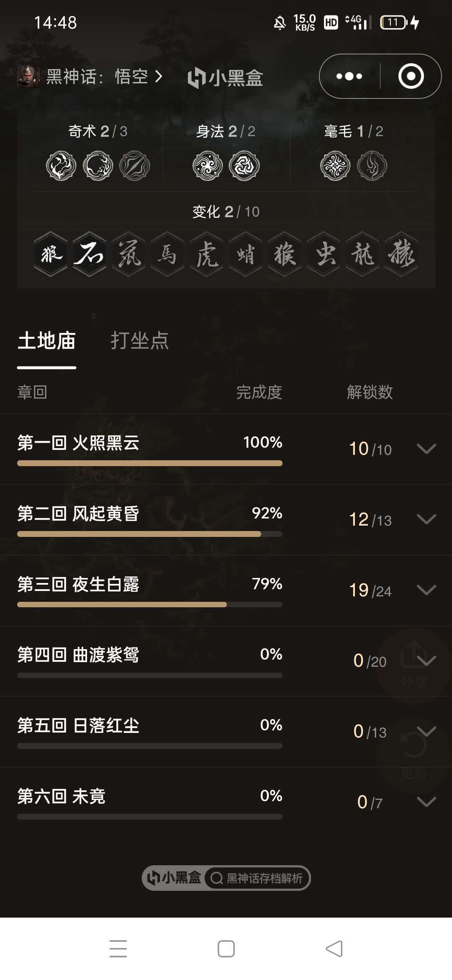452x980 pixels.
Task: Switch to the 打坐点 tab
Action: pos(139,340)
